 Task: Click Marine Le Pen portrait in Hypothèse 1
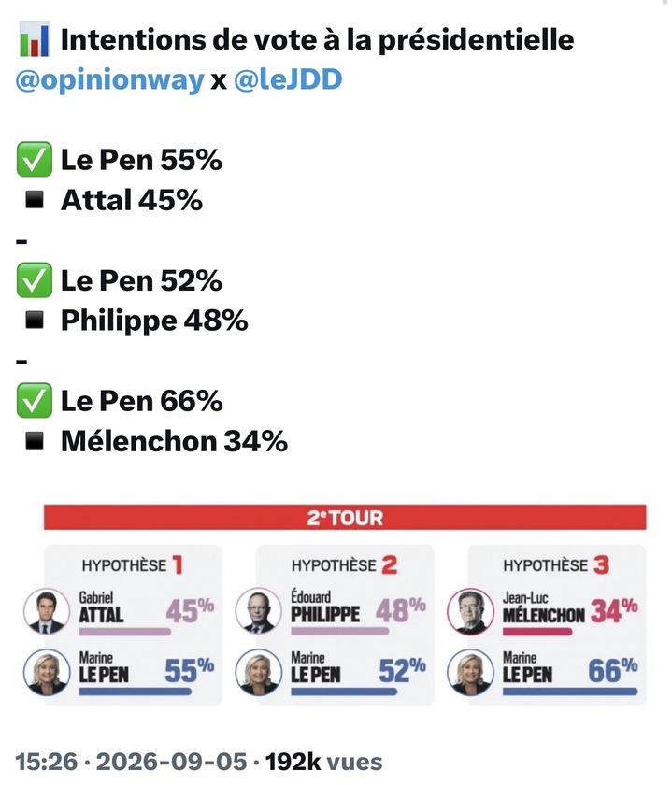coord(47,672)
